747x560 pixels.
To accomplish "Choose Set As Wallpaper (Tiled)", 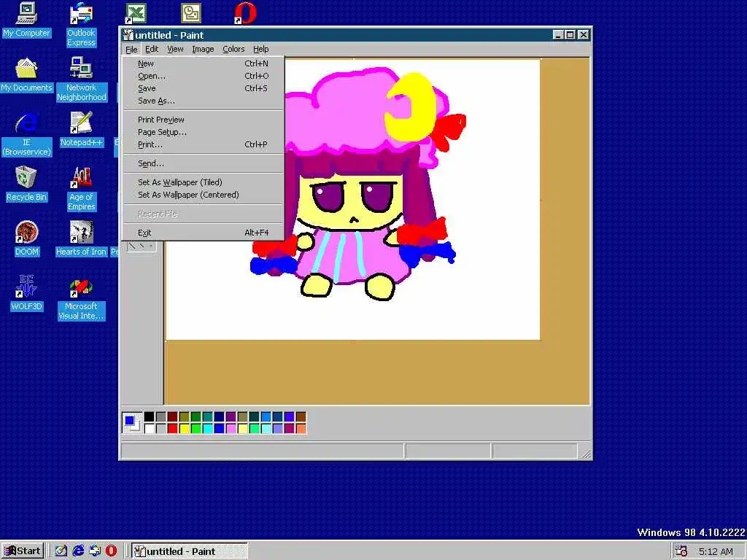I will 203,182.
